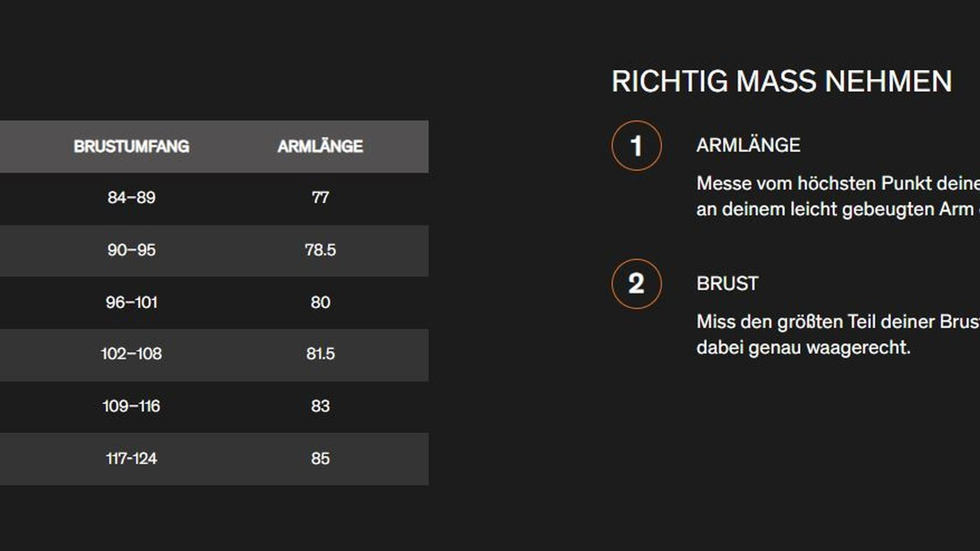Click the circled number 1 icon
The height and width of the screenshot is (551, 980).
point(636,146)
